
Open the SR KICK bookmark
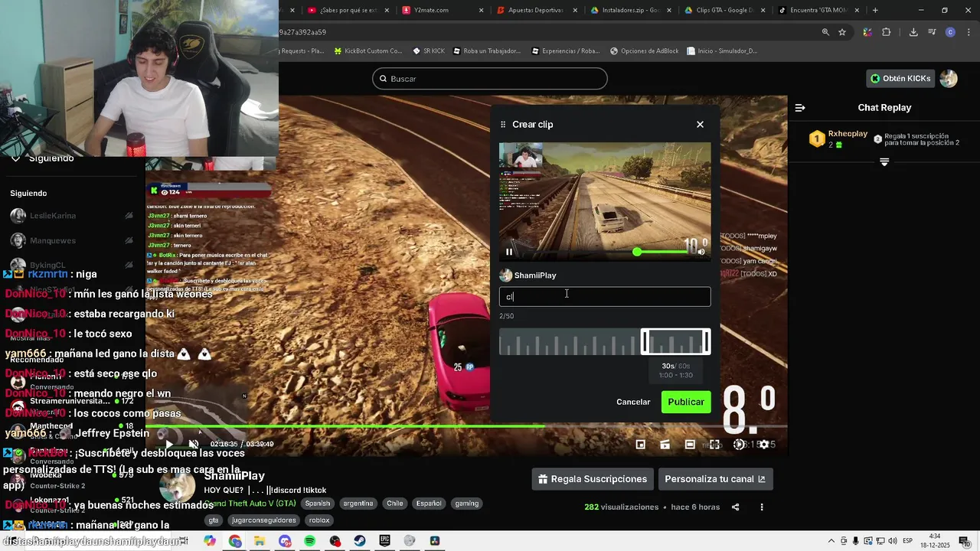click(429, 51)
